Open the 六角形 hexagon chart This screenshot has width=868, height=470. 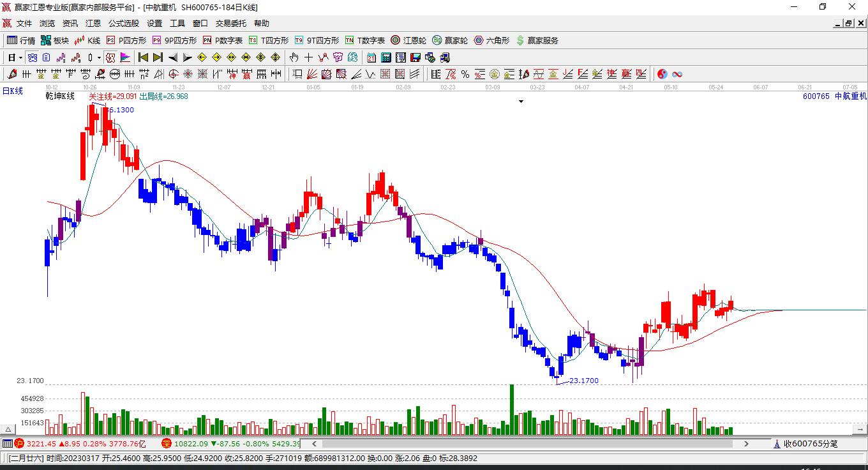click(x=491, y=40)
